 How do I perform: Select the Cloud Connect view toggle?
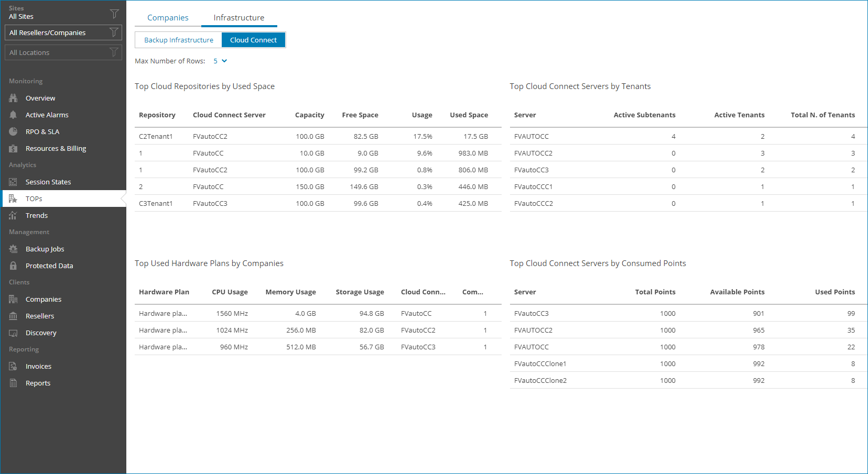tap(253, 40)
